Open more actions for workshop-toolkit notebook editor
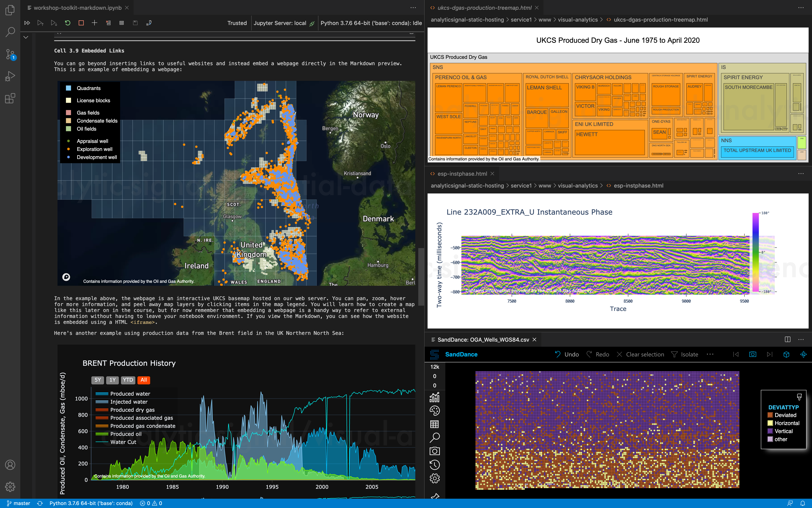The width and height of the screenshot is (812, 508). (x=413, y=8)
